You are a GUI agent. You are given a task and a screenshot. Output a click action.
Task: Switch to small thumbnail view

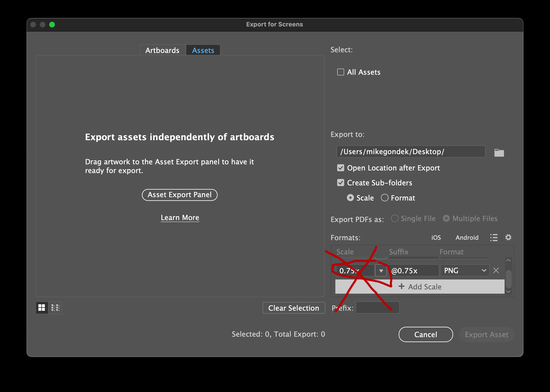point(55,308)
